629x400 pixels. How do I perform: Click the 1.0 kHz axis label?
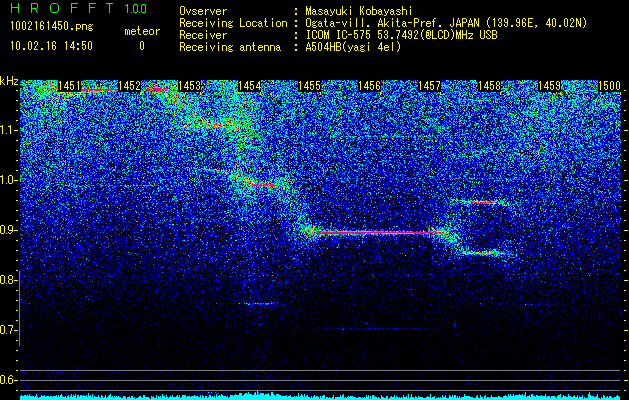pos(9,180)
